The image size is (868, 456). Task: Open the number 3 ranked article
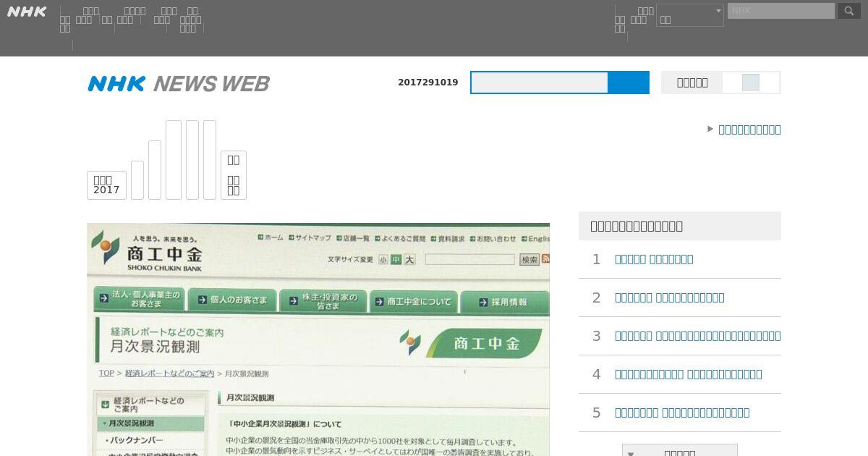click(x=697, y=336)
